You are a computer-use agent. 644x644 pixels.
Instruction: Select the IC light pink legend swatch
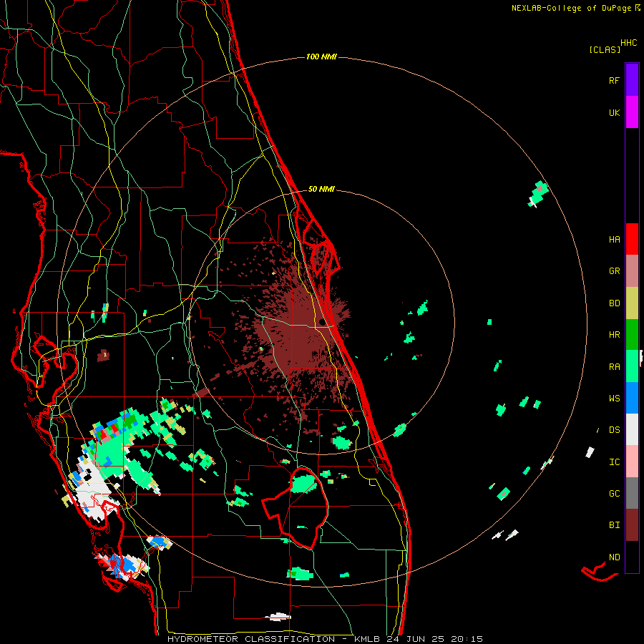pyautogui.click(x=632, y=462)
